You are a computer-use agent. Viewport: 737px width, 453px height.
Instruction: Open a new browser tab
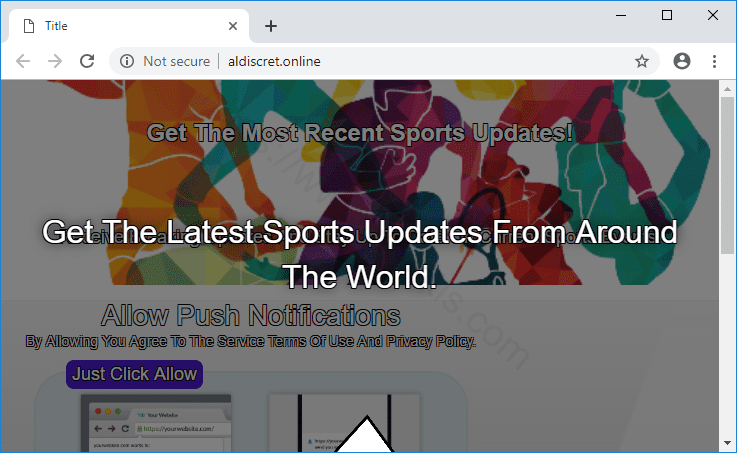271,26
